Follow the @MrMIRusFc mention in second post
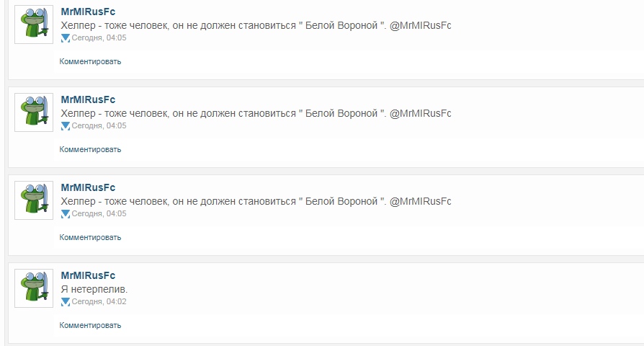644x346 pixels. pos(420,113)
